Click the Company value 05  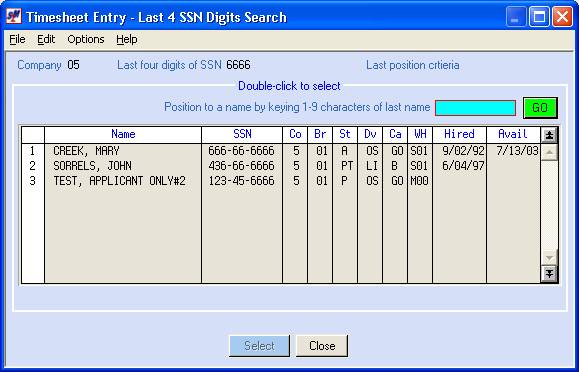[x=73, y=65]
